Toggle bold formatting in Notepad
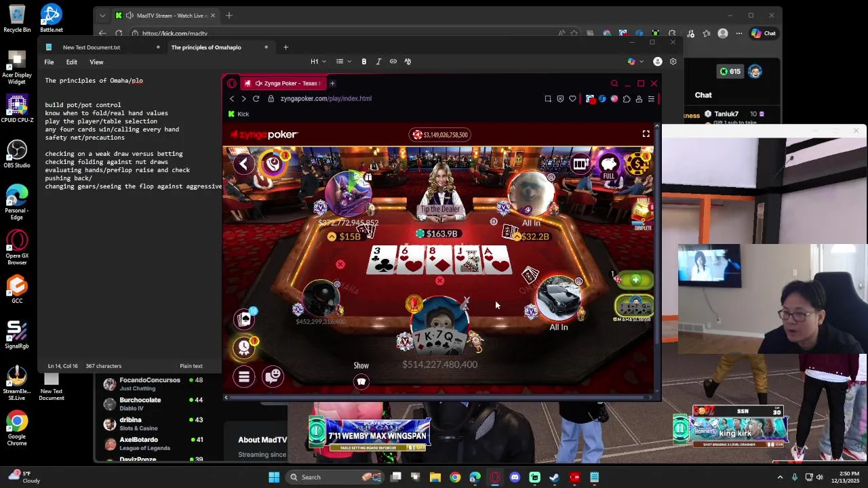The width and height of the screenshot is (868, 488). coord(364,62)
